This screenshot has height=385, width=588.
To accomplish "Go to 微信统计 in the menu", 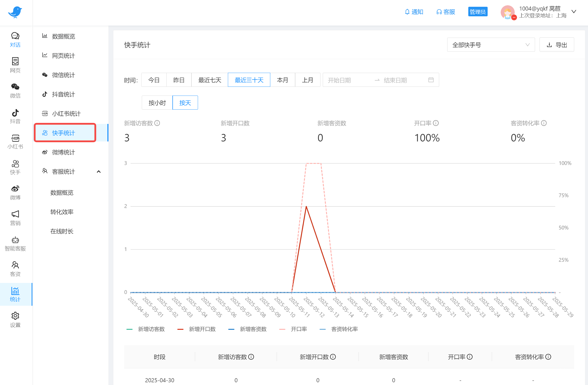I will click(63, 75).
